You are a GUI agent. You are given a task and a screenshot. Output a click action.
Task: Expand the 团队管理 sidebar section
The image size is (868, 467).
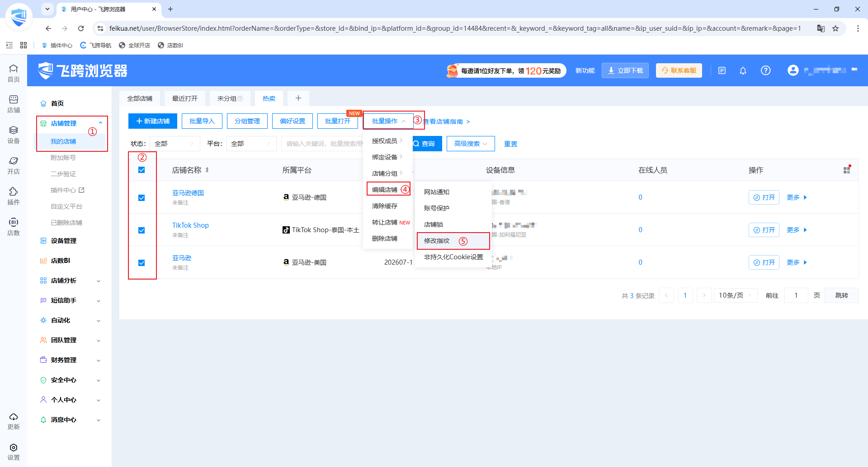[x=71, y=340]
